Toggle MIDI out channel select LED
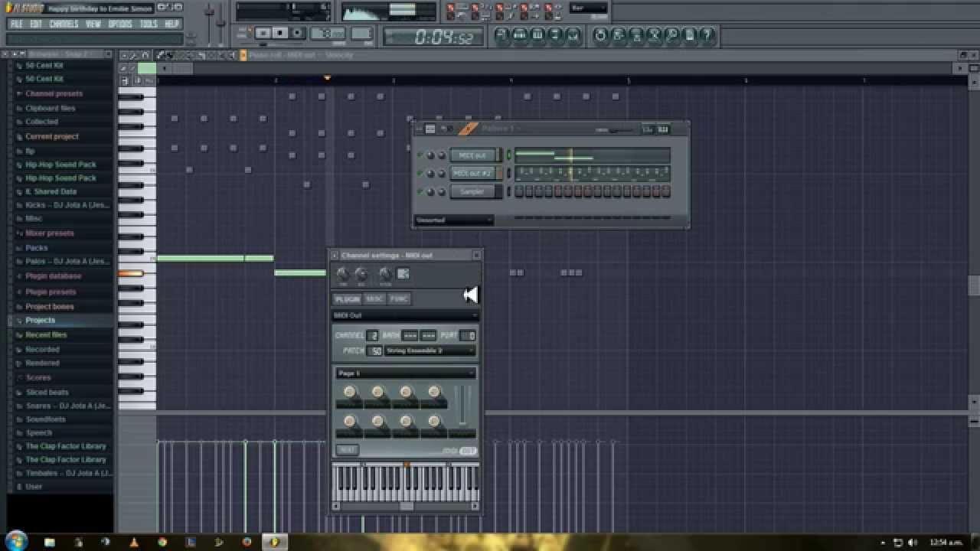The image size is (980, 551). (508, 155)
